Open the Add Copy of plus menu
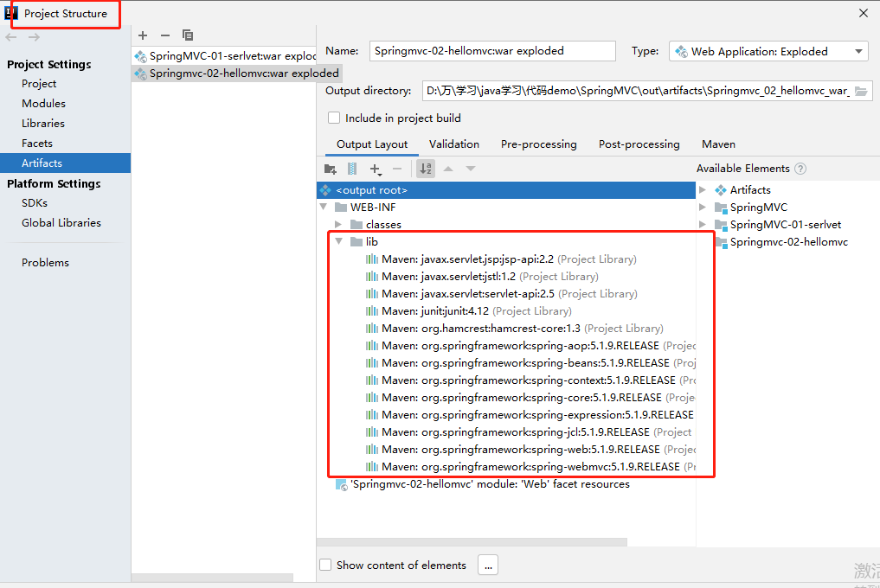This screenshot has width=880, height=588. (x=376, y=169)
